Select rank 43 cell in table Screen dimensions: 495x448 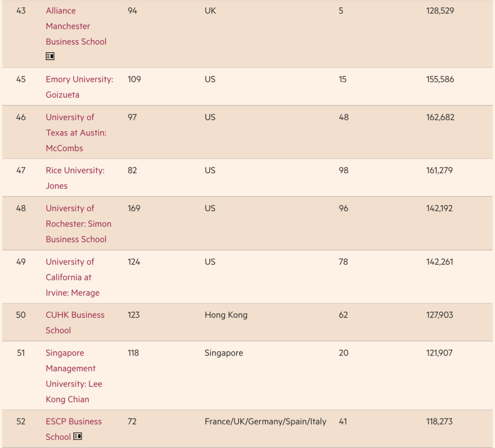(x=21, y=11)
